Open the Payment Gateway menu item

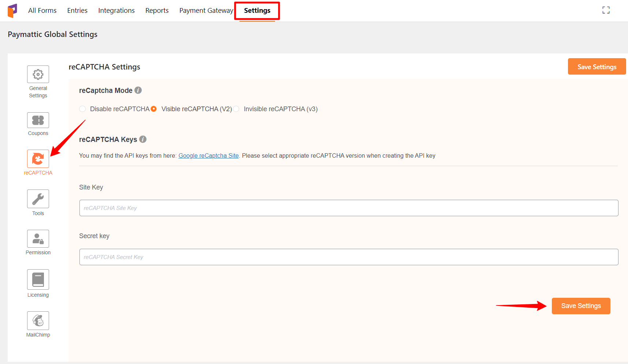206,11
